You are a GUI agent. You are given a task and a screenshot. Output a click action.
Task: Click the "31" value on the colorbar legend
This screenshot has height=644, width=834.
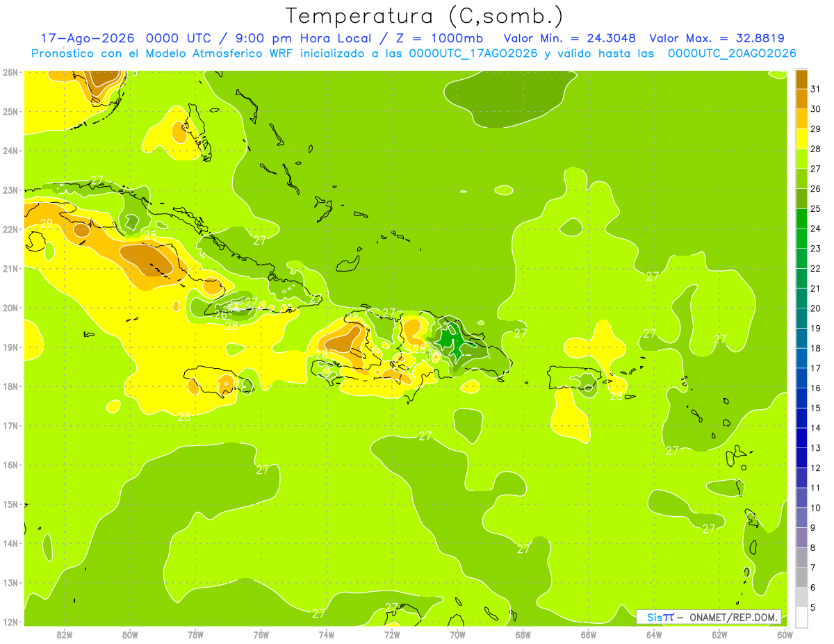816,89
